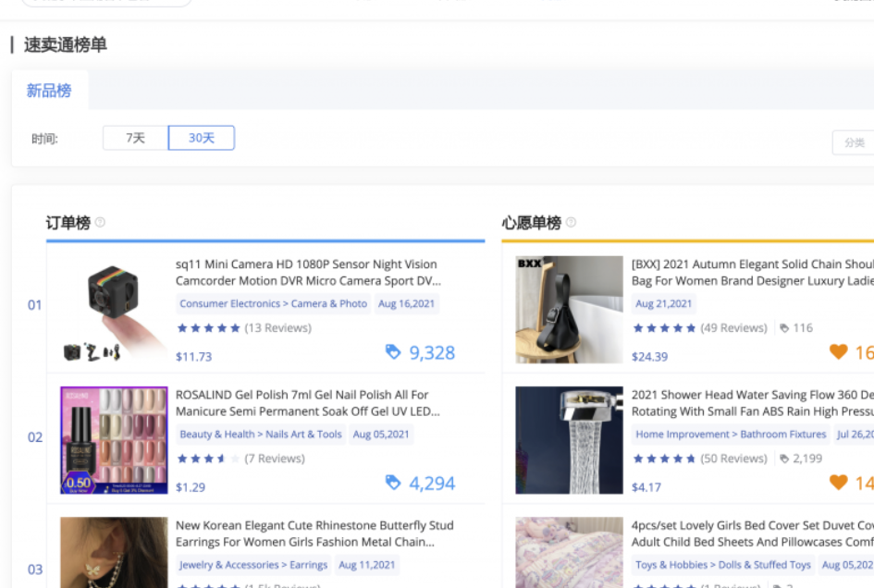Click the 心愿单榜 list heading
Screen dimensions: 874x588
point(531,223)
